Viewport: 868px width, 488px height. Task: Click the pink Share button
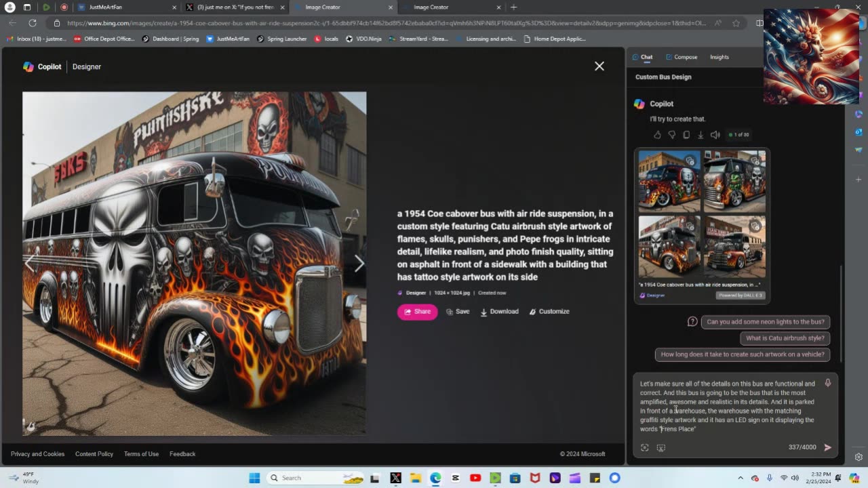click(x=417, y=312)
